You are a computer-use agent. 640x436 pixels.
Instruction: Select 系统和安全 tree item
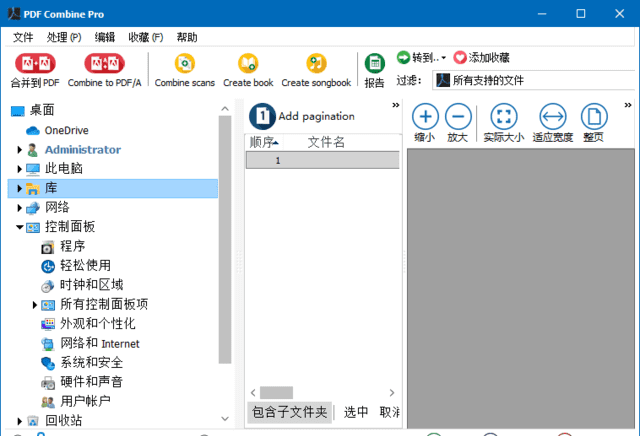[x=91, y=363]
